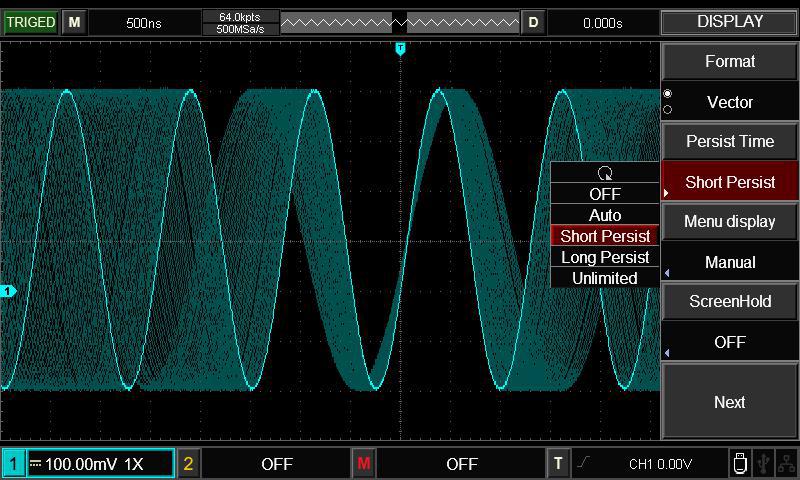The width and height of the screenshot is (800, 480).
Task: Select Unlimited in the persistence list
Action: tap(605, 278)
